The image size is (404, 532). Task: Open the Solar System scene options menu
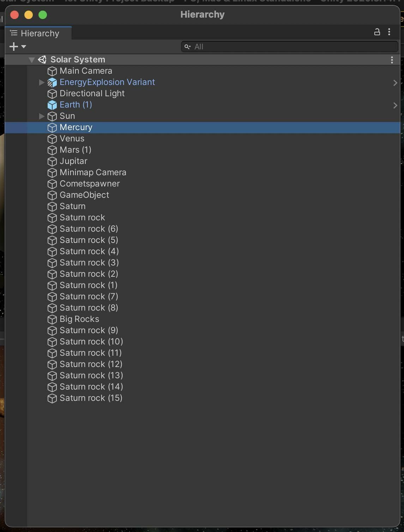click(x=392, y=60)
